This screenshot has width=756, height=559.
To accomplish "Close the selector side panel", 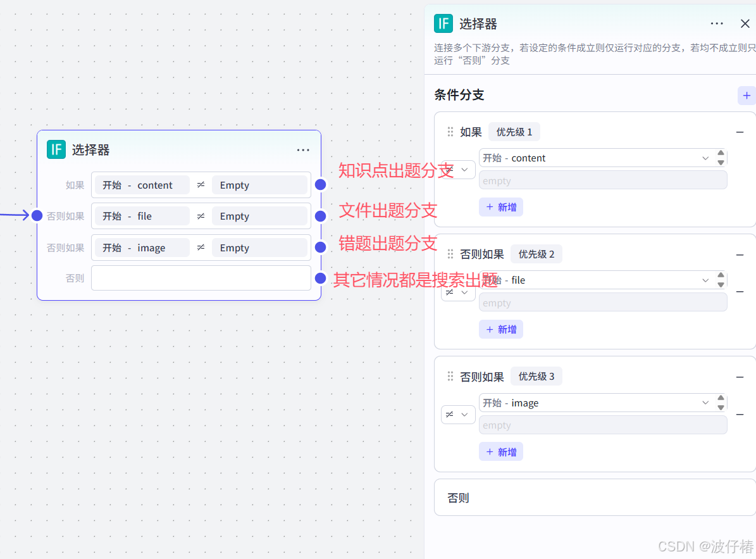I will click(x=745, y=23).
